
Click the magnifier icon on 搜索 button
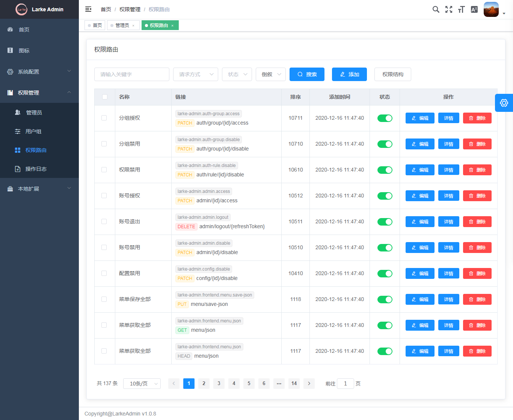tap(300, 74)
